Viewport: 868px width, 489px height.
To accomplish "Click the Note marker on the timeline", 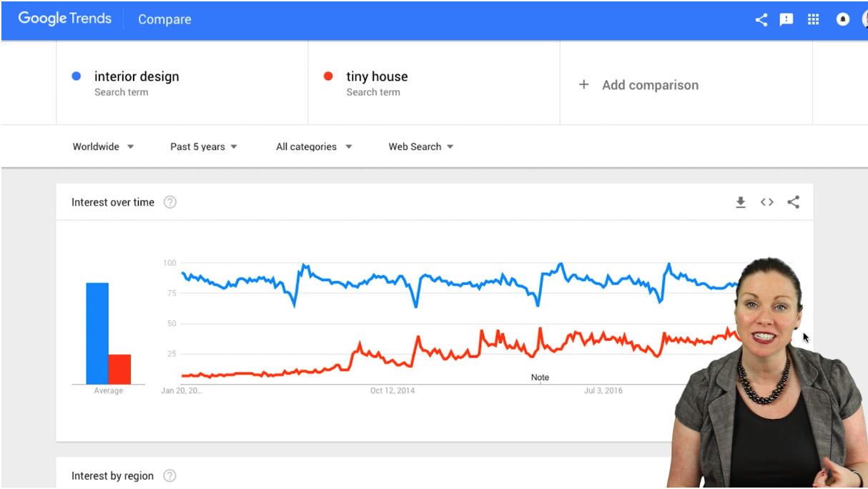I will (540, 377).
